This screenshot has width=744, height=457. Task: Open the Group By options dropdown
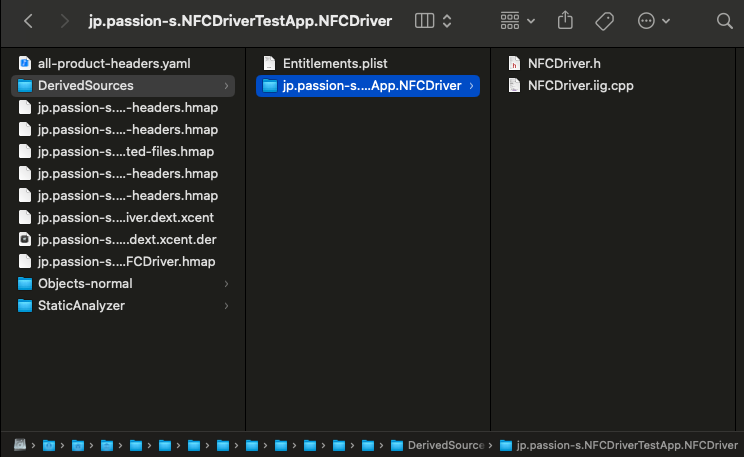(517, 20)
